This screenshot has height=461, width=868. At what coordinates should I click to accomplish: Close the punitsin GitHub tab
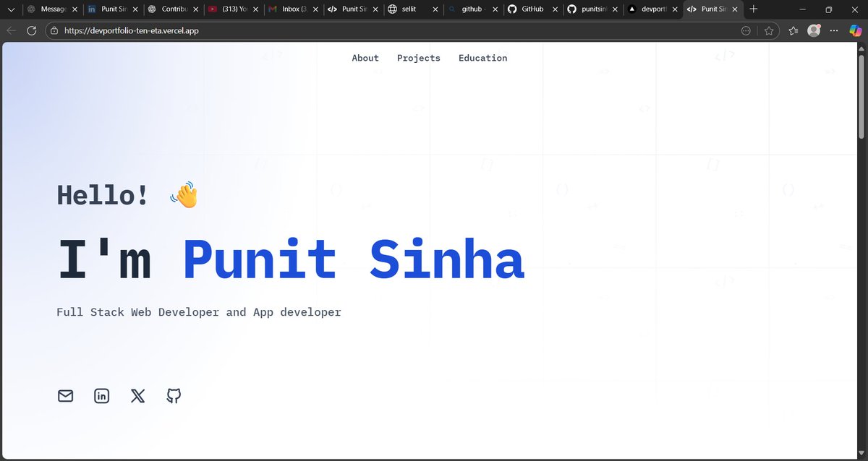(616, 9)
